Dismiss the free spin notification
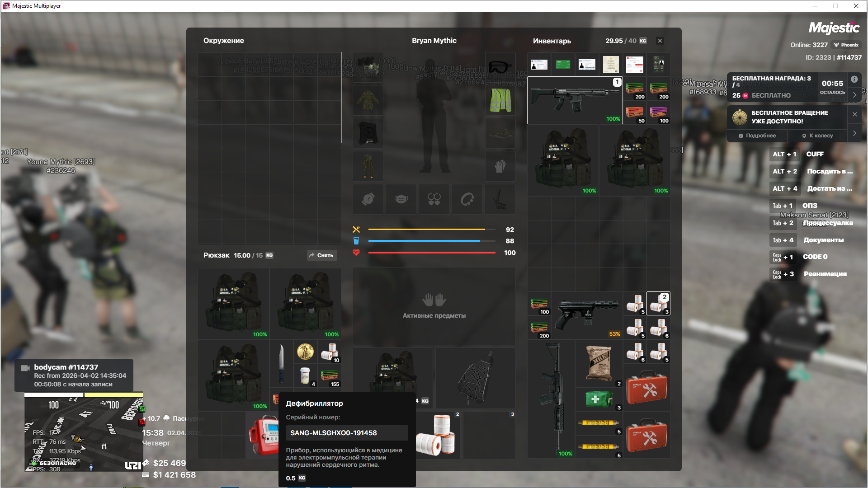This screenshot has width=868, height=488. tap(854, 114)
